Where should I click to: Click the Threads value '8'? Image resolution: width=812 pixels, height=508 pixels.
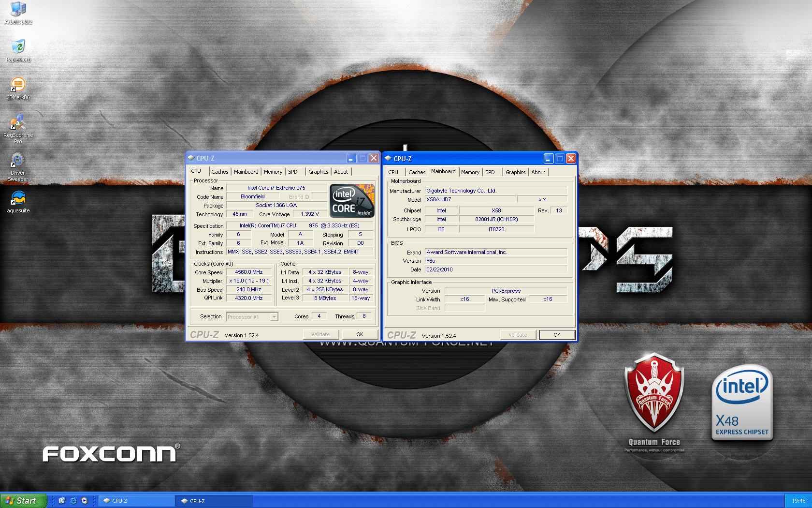(364, 316)
